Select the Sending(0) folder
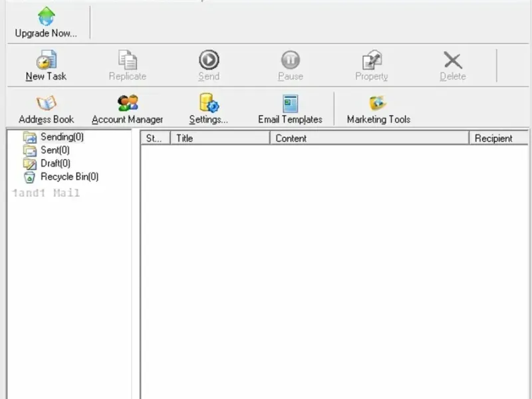This screenshot has height=399, width=532. coord(53,137)
